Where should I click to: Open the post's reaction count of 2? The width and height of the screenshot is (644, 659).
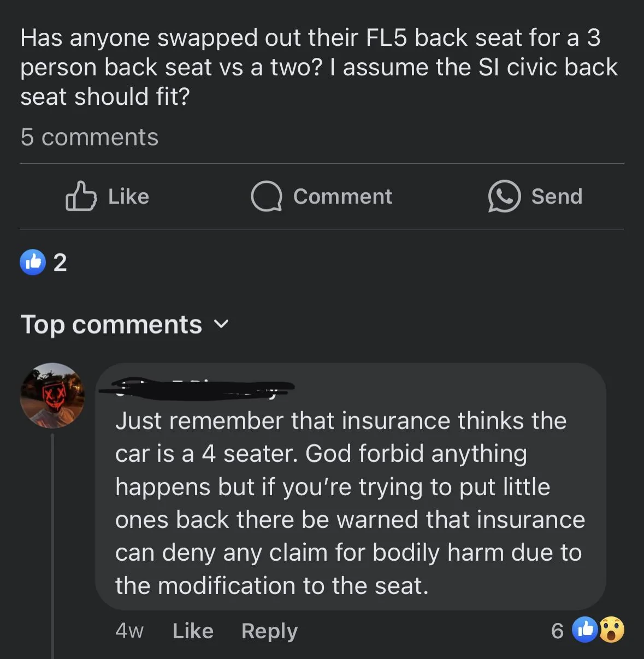click(x=60, y=263)
